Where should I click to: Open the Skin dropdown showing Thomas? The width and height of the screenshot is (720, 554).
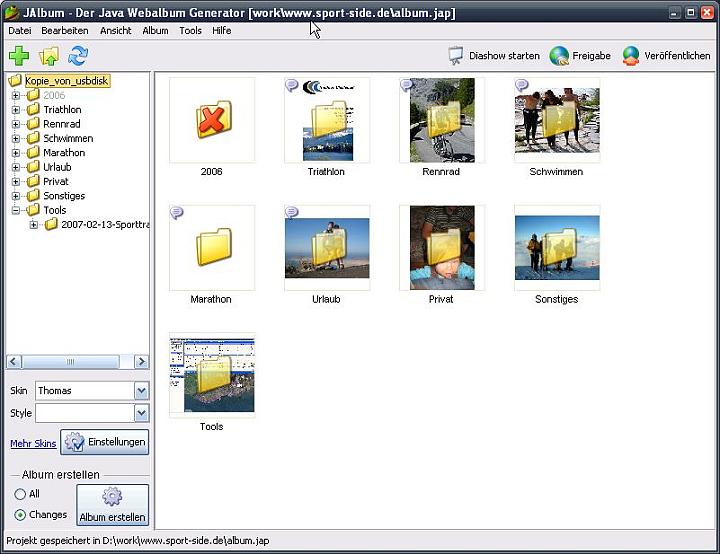tap(92, 391)
